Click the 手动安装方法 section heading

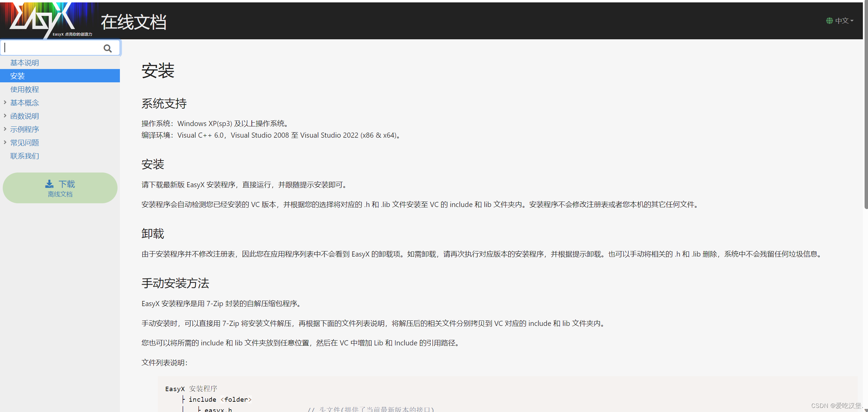[x=175, y=283]
